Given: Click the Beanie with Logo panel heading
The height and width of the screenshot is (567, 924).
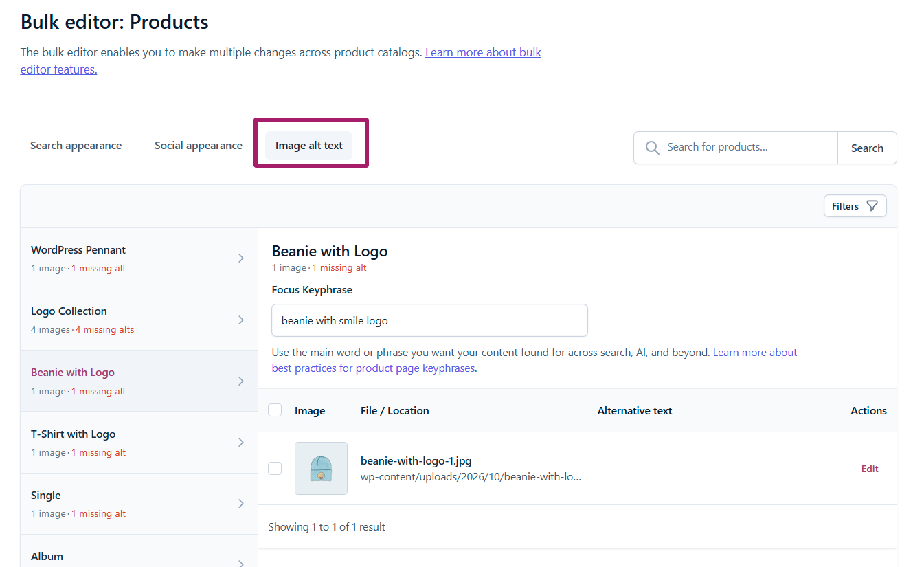Looking at the screenshot, I should click(x=330, y=251).
